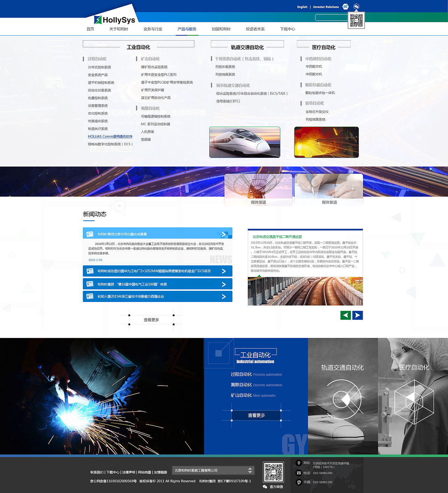Screen dimensions: 448x493
Task: Collapse the 和利时亮相北京市两化融合成果展 news row arrow
Action: click(x=224, y=234)
